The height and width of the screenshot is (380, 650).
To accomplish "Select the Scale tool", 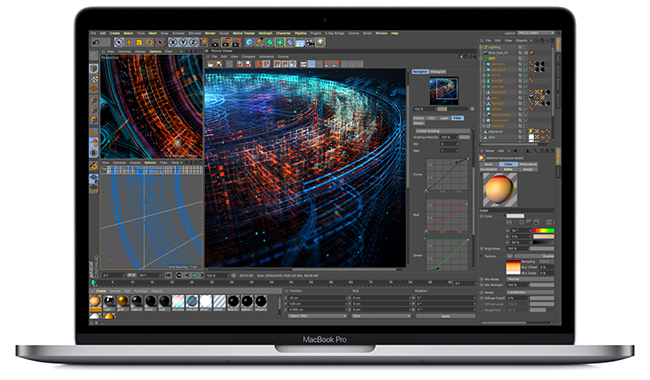I will coord(139,42).
